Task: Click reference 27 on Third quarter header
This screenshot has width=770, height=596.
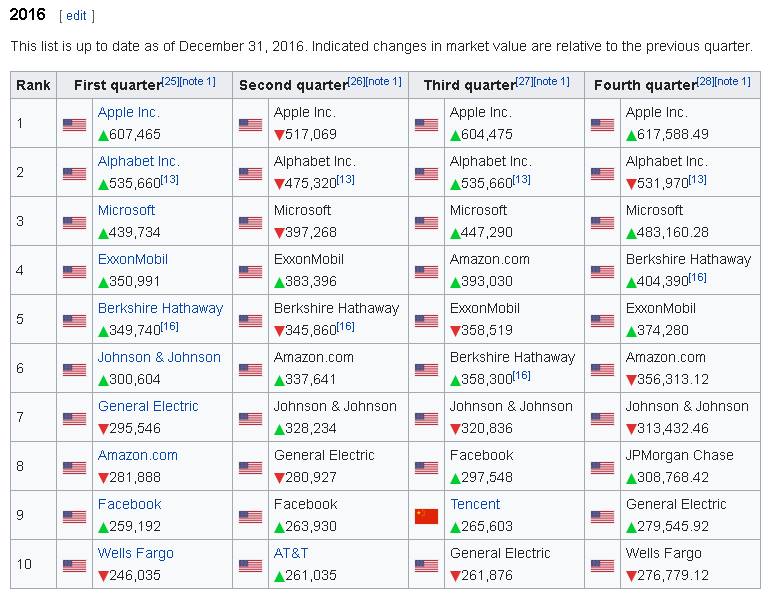Action: click(x=526, y=81)
